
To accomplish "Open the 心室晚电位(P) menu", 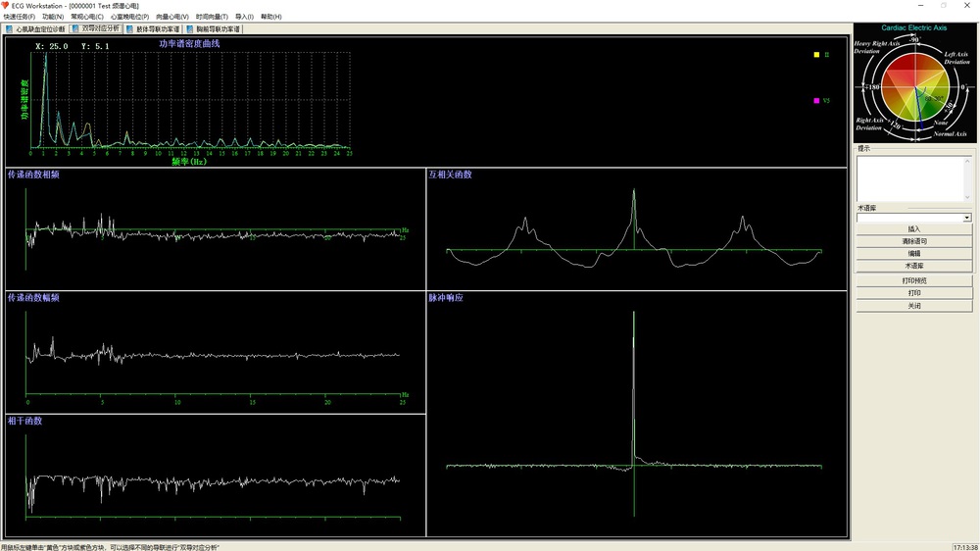I will point(129,17).
